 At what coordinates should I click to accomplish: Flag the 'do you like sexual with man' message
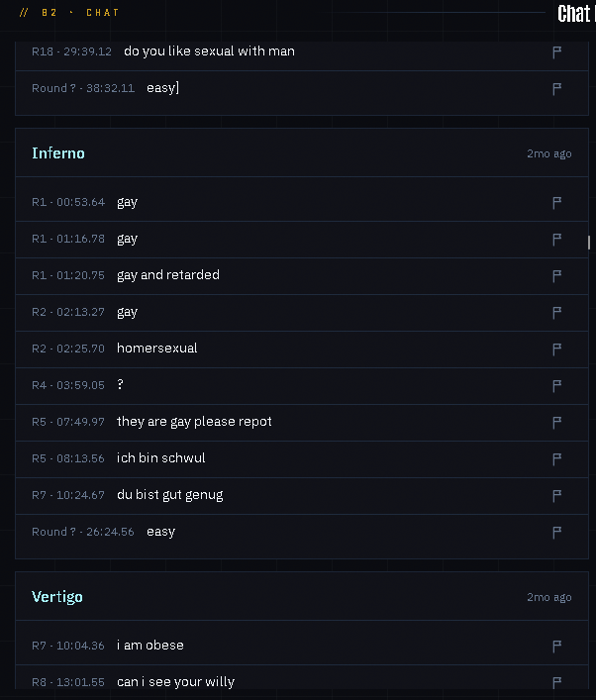point(556,52)
